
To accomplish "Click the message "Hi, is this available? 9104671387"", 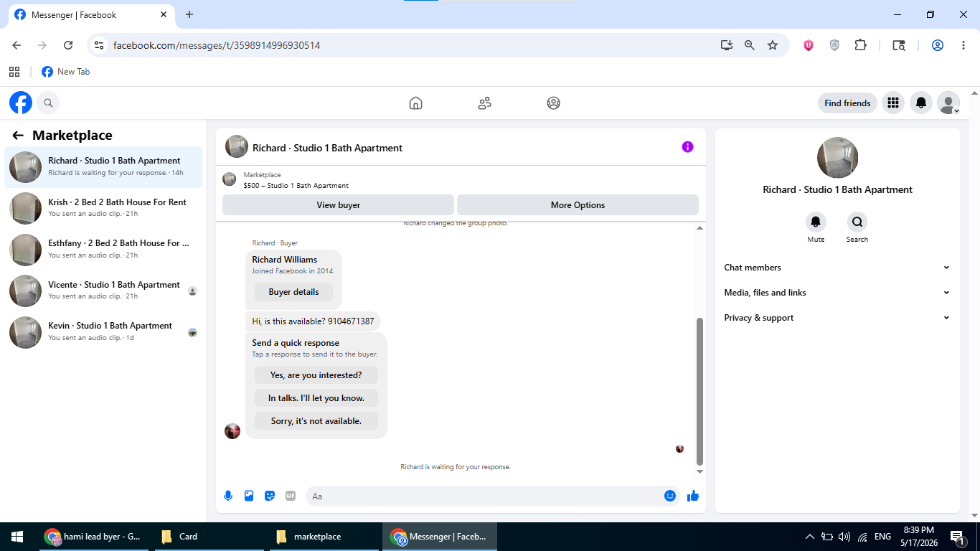I will (x=313, y=321).
